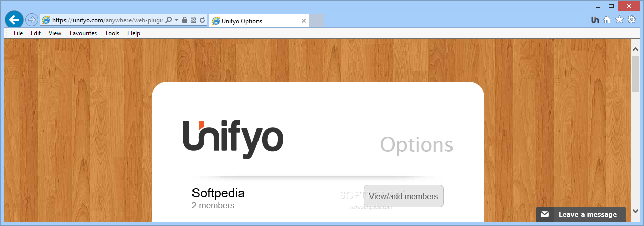This screenshot has width=644, height=226.
Task: Click the menu bar drag handle grip
Action: (x=7, y=33)
